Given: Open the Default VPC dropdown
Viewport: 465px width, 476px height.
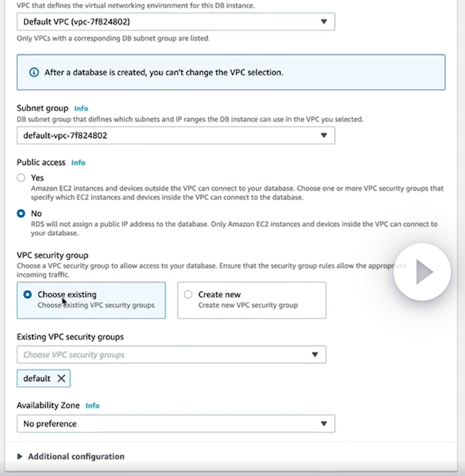Looking at the screenshot, I should pos(165,22).
